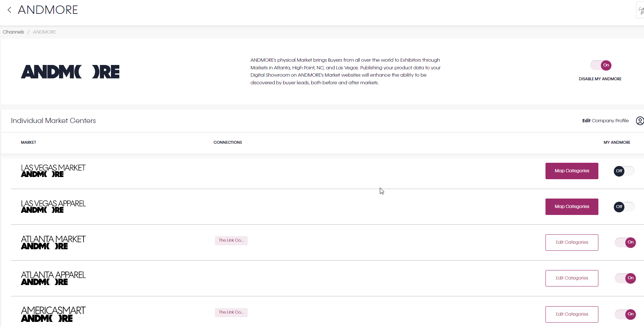Viewport: 644px width, 327px height.
Task: Click the MY ANDMORE column header
Action: pos(617,143)
